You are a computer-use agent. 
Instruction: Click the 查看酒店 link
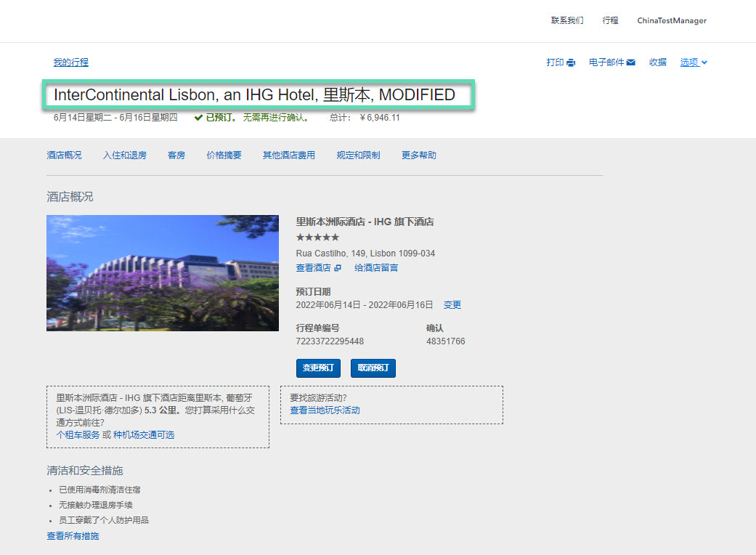click(314, 267)
